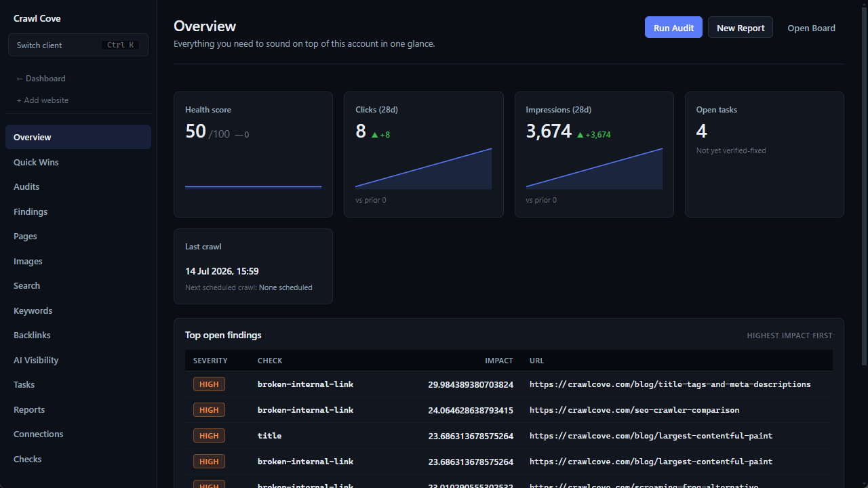Click HIGH badge for title-tags-and-meta-descriptions row
This screenshot has width=868, height=488.
coord(209,384)
